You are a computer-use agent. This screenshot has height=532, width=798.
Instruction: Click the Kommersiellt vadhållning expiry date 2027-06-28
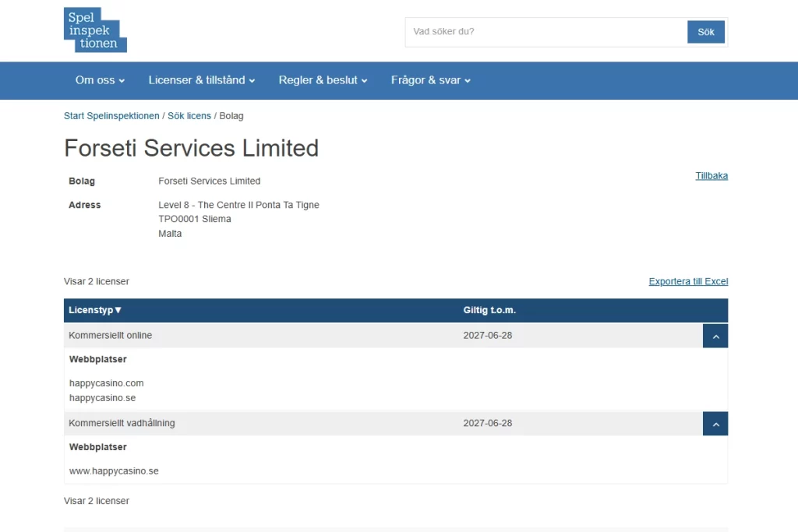(488, 423)
